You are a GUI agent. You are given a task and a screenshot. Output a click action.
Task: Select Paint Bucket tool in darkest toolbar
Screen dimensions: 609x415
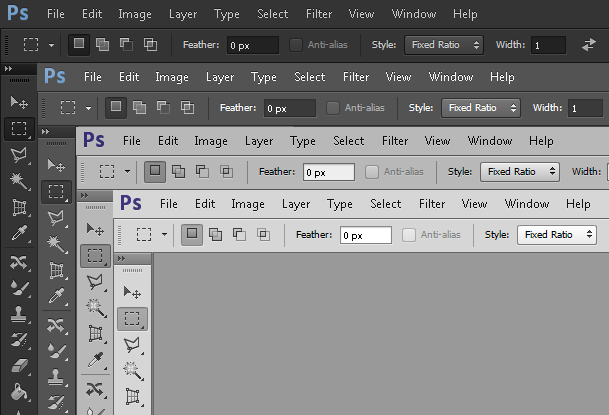pos(19,391)
